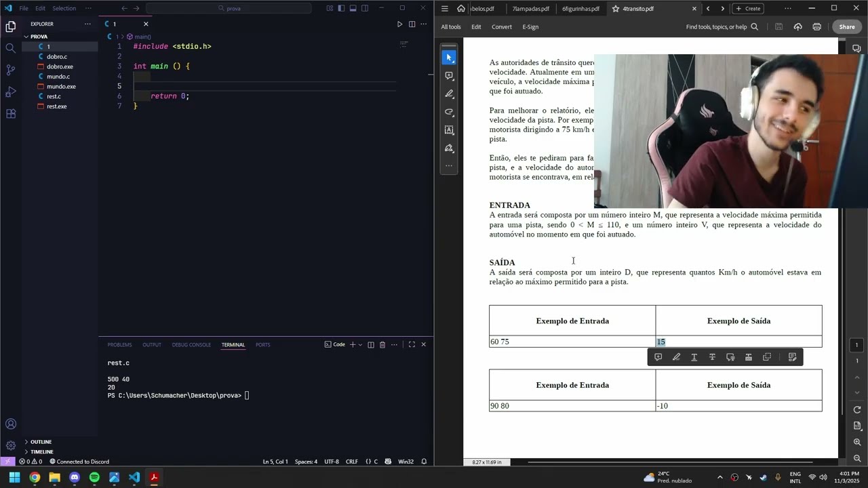Click E-Sign in the Acrobat toolbar

[530, 27]
